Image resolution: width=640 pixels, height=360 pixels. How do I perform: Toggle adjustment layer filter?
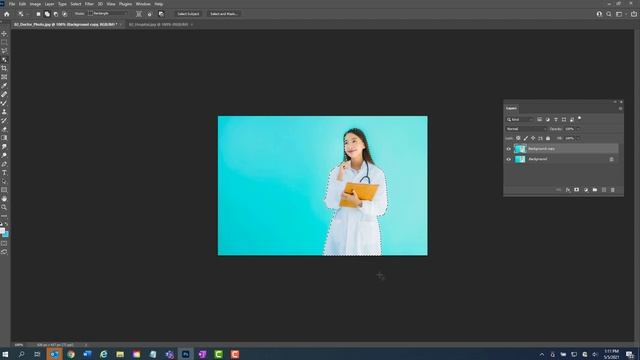[x=547, y=120]
